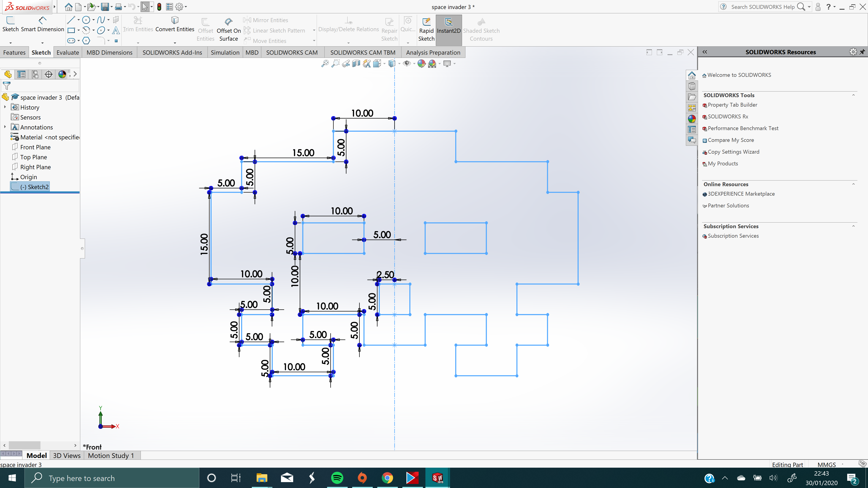Switch to the Analysis Preparation tab

[433, 53]
